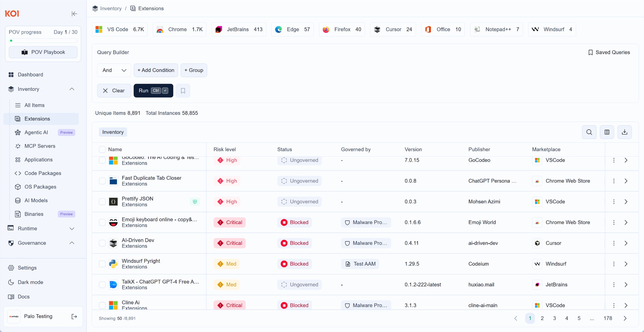
Task: Jump to page 178
Action: [608, 318]
